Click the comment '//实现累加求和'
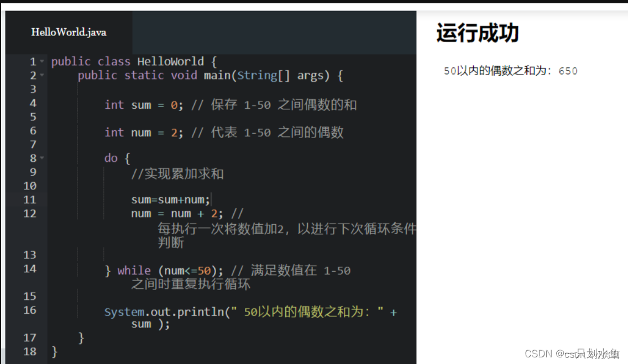This screenshot has width=628, height=364. tap(177, 174)
